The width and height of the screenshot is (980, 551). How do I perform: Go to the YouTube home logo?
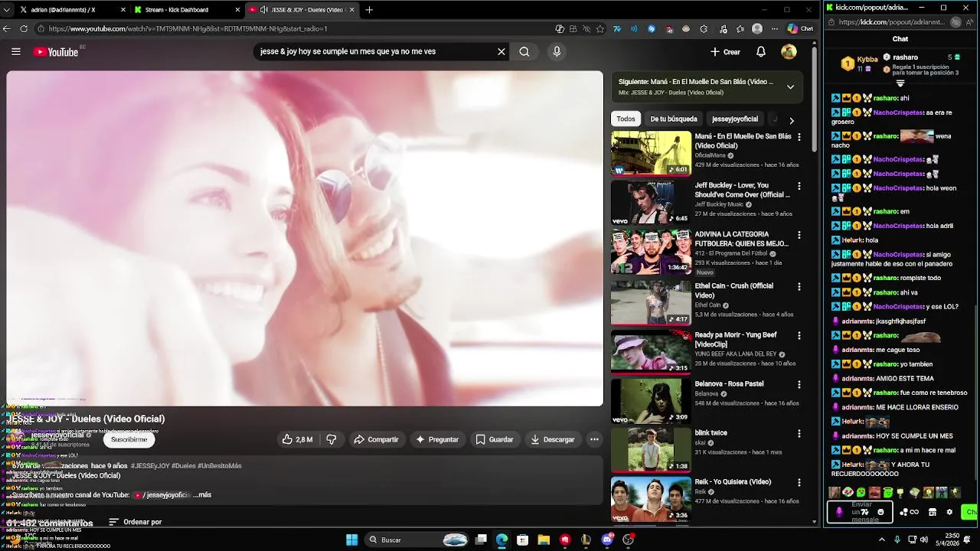coord(56,52)
